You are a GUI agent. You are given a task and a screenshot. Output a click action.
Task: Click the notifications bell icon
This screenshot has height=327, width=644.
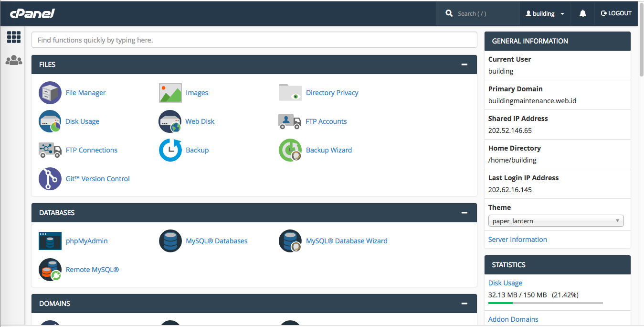click(x=583, y=14)
